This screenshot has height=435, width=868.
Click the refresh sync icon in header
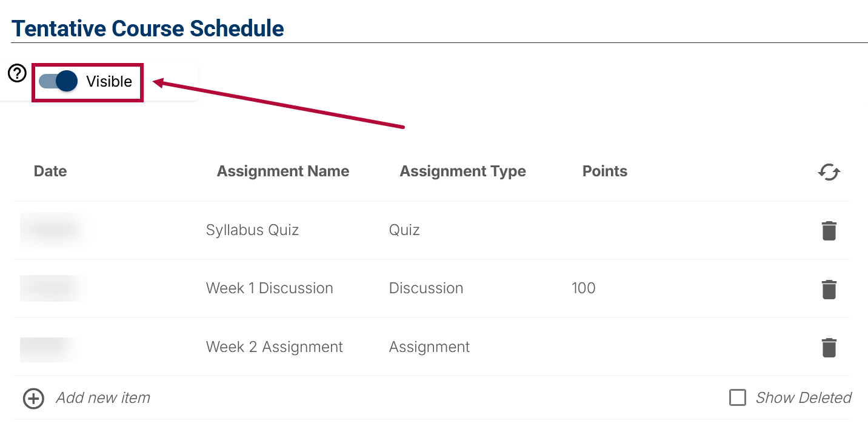click(x=829, y=172)
